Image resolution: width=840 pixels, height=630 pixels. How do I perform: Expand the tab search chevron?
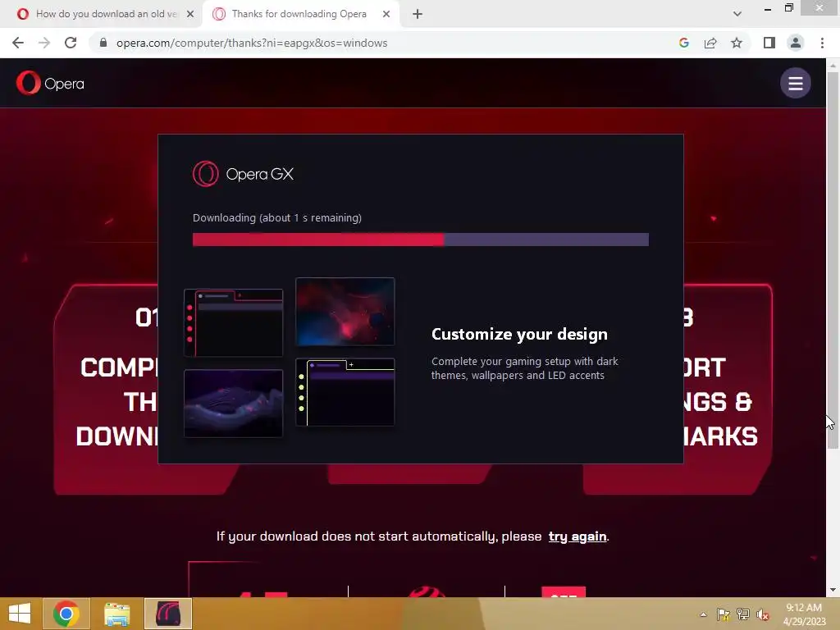click(x=737, y=14)
